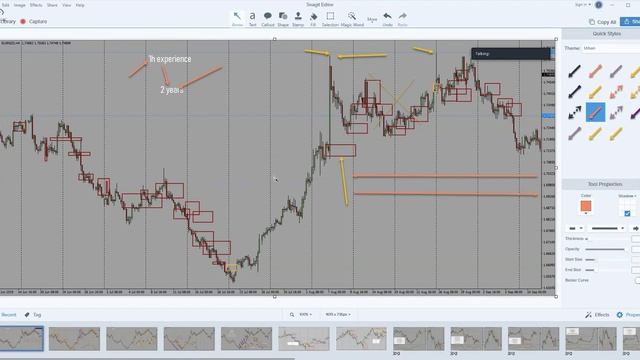Click the Redo arrow
This screenshot has width=640, height=360.
pyautogui.click(x=402, y=19)
